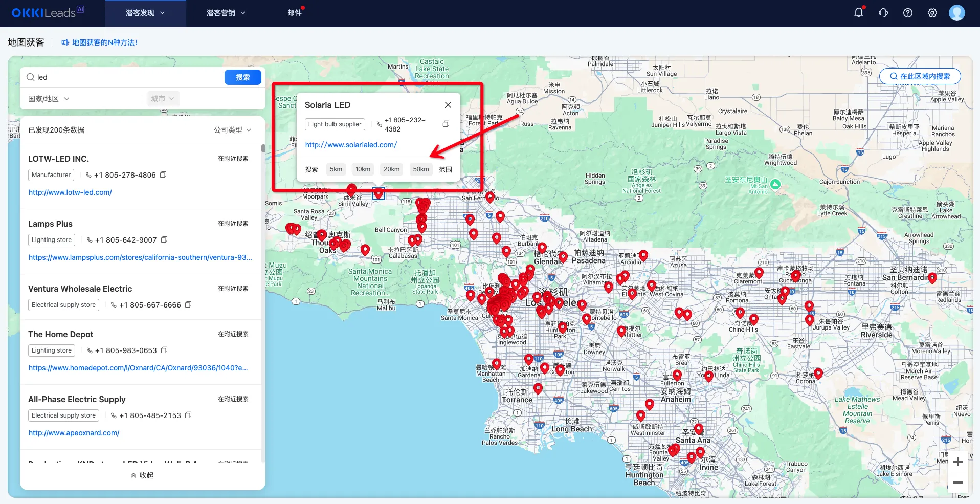980x504 pixels.
Task: Click the blue 搜索 button
Action: (x=243, y=77)
